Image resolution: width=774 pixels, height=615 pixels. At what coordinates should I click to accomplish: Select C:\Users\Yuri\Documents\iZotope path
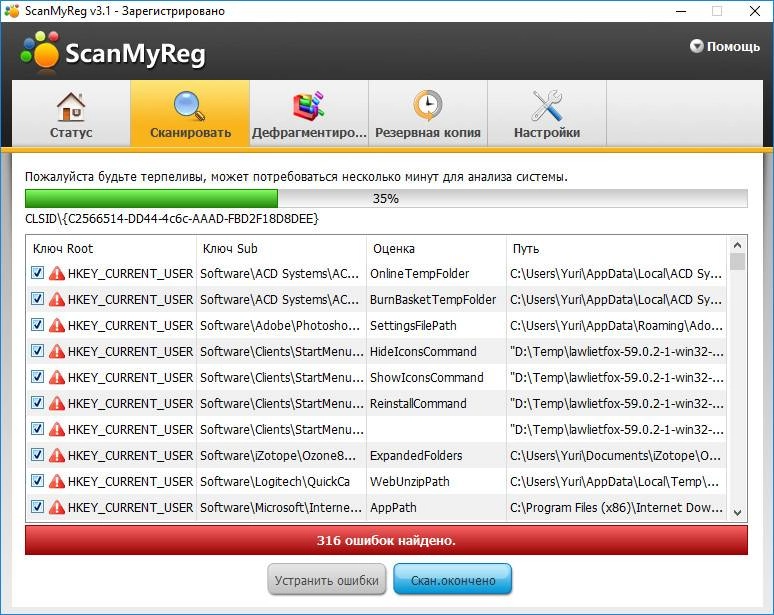616,455
